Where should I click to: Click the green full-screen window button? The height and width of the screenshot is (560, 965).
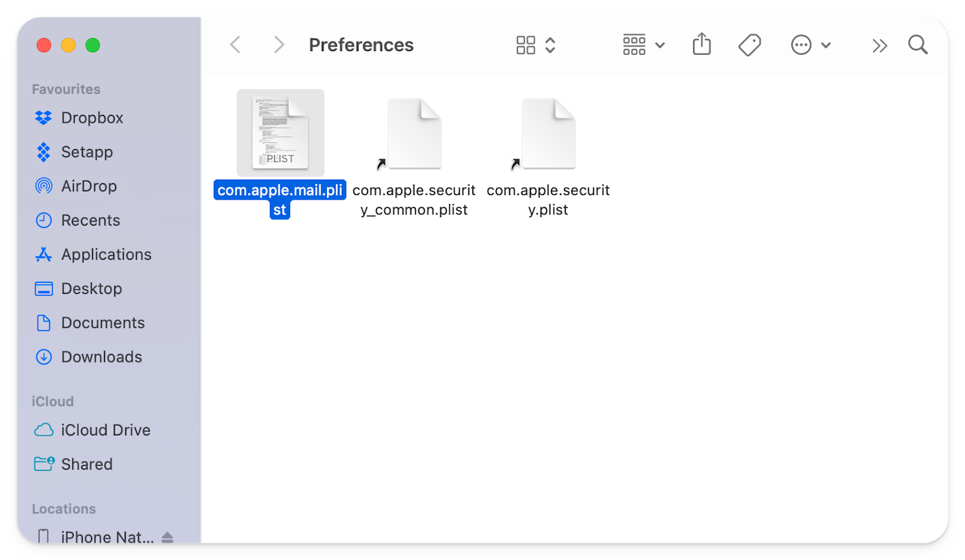(x=93, y=45)
